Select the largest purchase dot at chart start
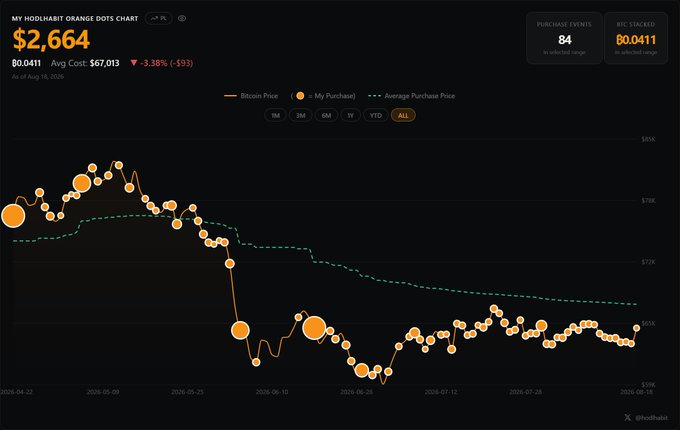 [x=13, y=216]
